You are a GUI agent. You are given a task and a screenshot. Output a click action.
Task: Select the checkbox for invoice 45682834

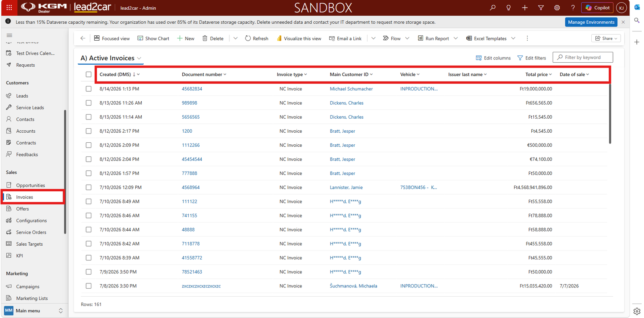click(x=89, y=89)
